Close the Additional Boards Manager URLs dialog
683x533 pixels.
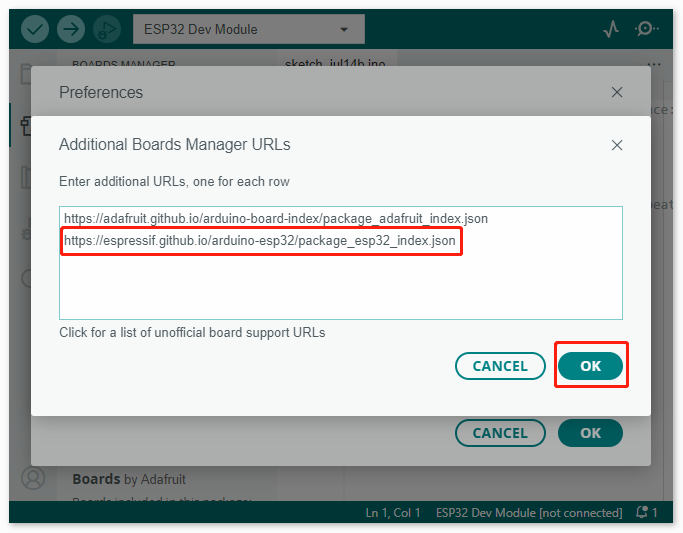(x=617, y=145)
